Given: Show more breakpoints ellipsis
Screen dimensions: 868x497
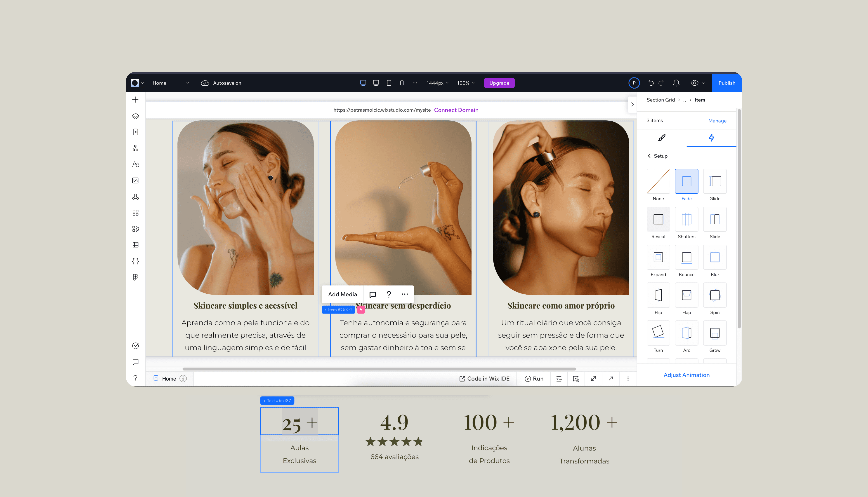Looking at the screenshot, I should [x=415, y=83].
